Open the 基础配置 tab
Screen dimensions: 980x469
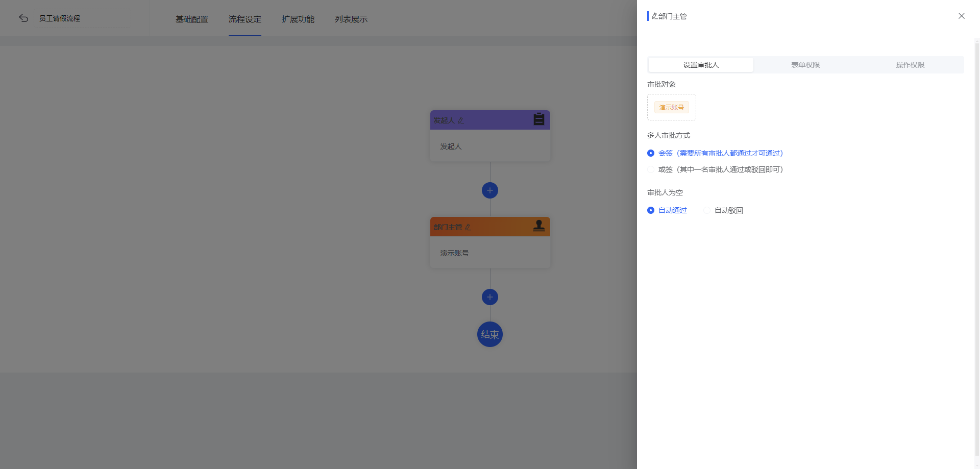pyautogui.click(x=192, y=19)
